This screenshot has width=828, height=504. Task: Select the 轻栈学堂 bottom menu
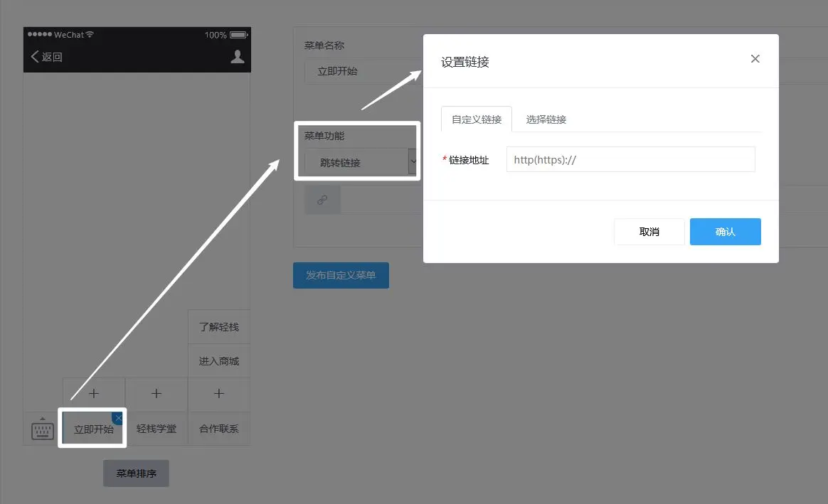pyautogui.click(x=156, y=429)
